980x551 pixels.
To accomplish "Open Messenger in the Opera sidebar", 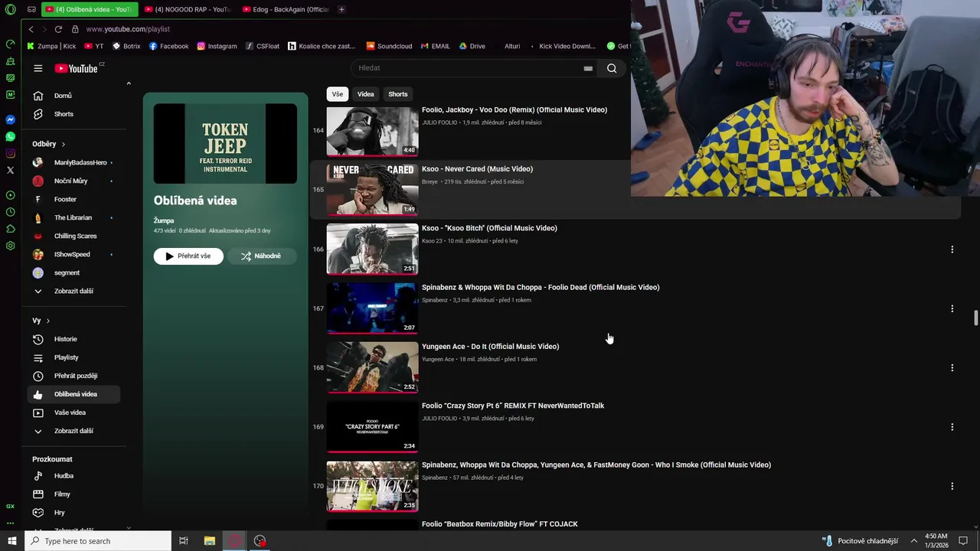I will (10, 119).
